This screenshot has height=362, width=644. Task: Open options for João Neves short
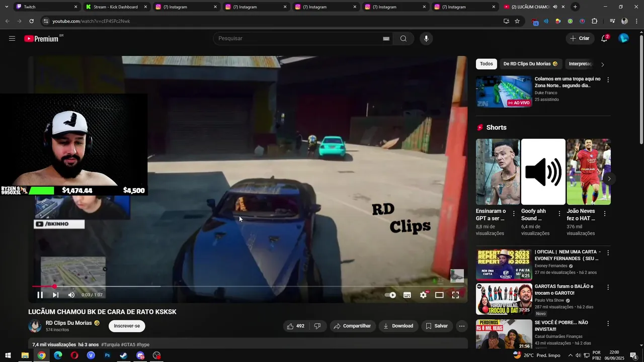click(604, 214)
